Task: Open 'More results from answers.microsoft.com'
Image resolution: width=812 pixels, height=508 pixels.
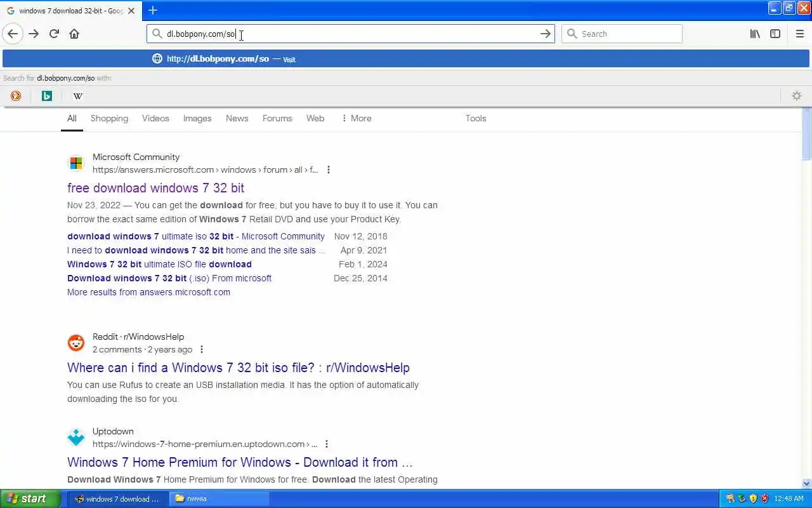Action: coord(148,292)
